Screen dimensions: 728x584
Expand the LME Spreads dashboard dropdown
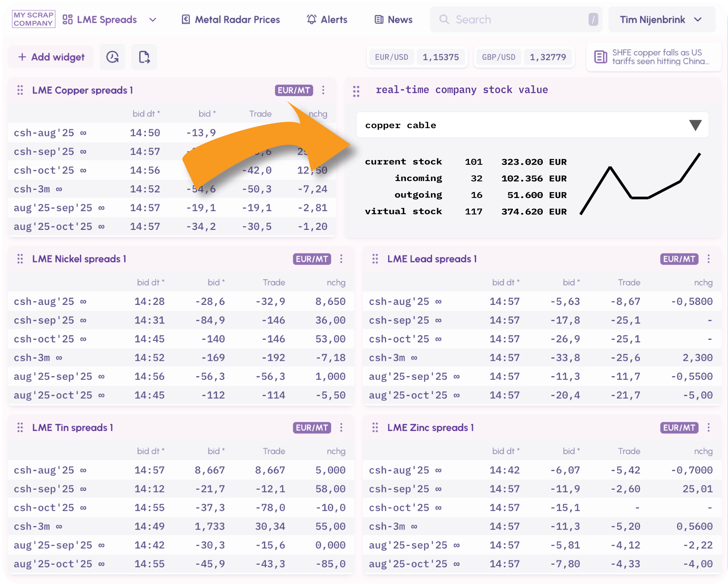153,20
